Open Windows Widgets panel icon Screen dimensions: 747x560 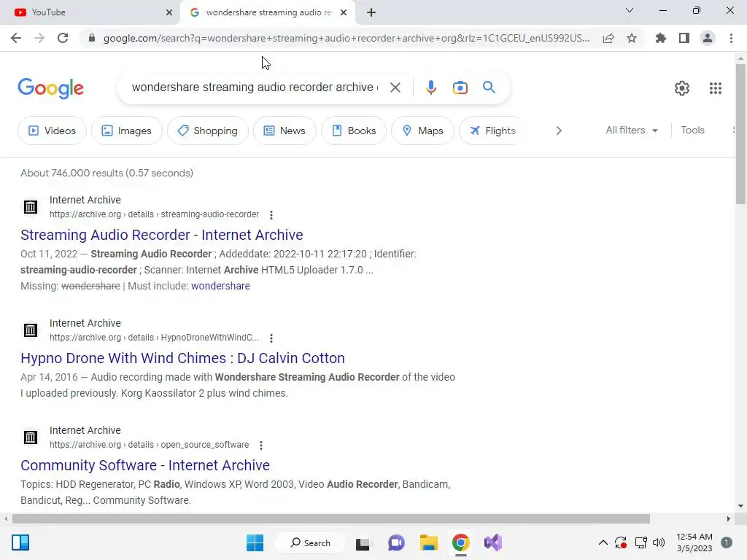(20, 542)
